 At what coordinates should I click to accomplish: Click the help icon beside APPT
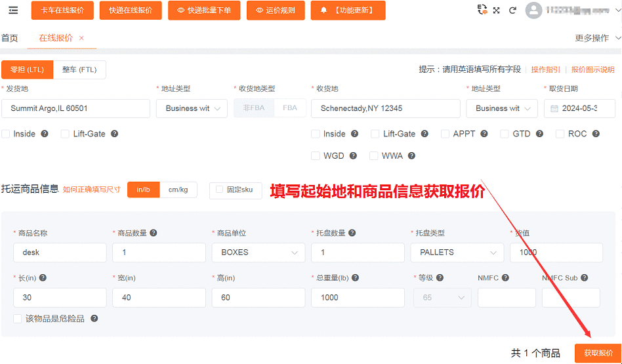[x=484, y=134]
